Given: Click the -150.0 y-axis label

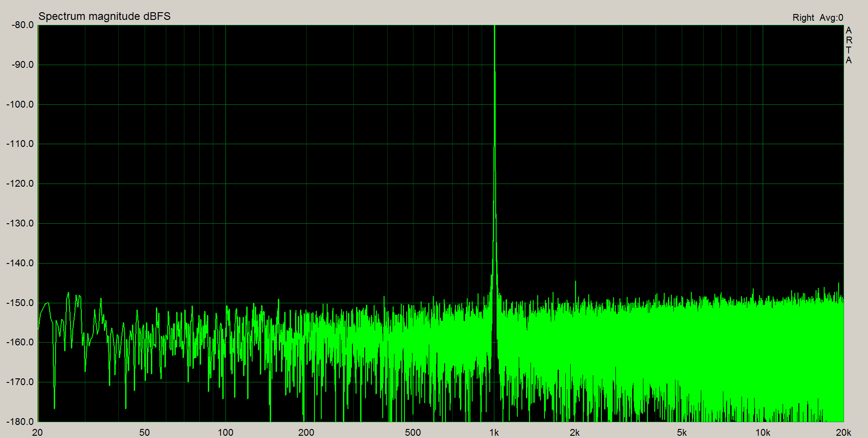Looking at the screenshot, I should coord(20,303).
